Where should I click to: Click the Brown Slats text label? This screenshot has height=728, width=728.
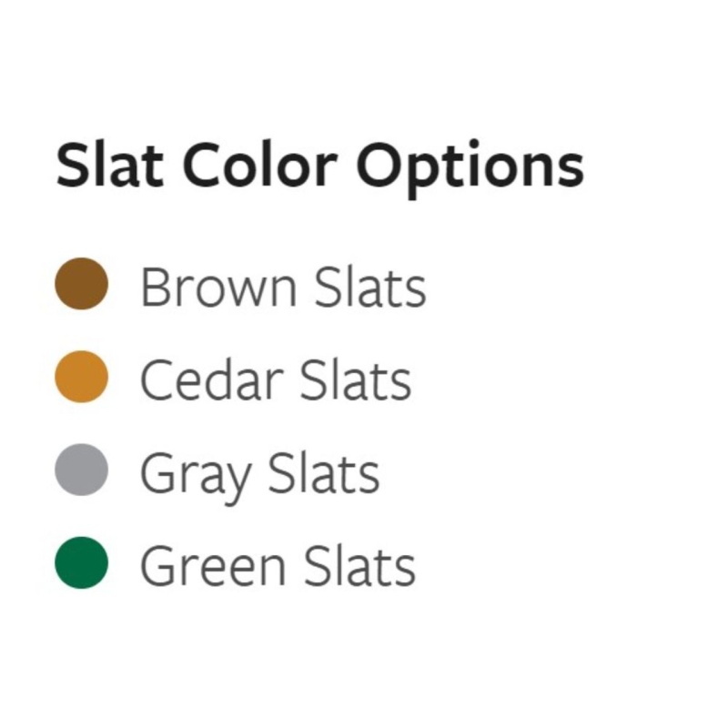point(283,288)
